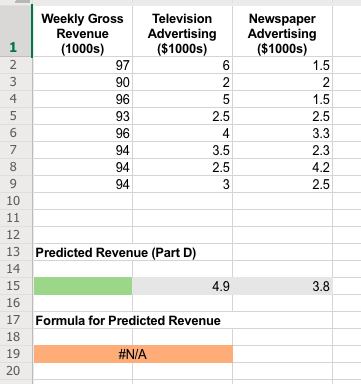Click the empty newspaper cell in row 12

282,235
